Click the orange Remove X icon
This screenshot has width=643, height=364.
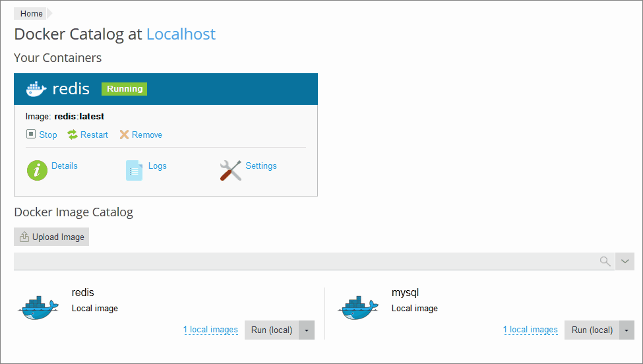pyautogui.click(x=124, y=135)
